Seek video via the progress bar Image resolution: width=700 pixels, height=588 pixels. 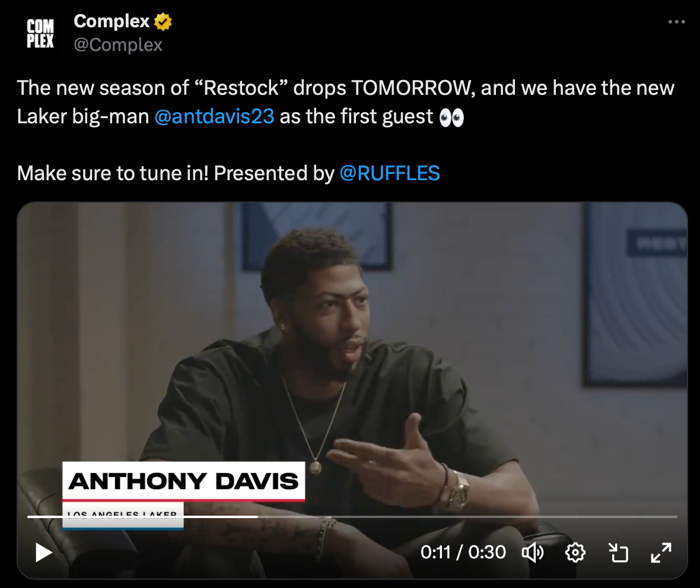click(x=352, y=517)
